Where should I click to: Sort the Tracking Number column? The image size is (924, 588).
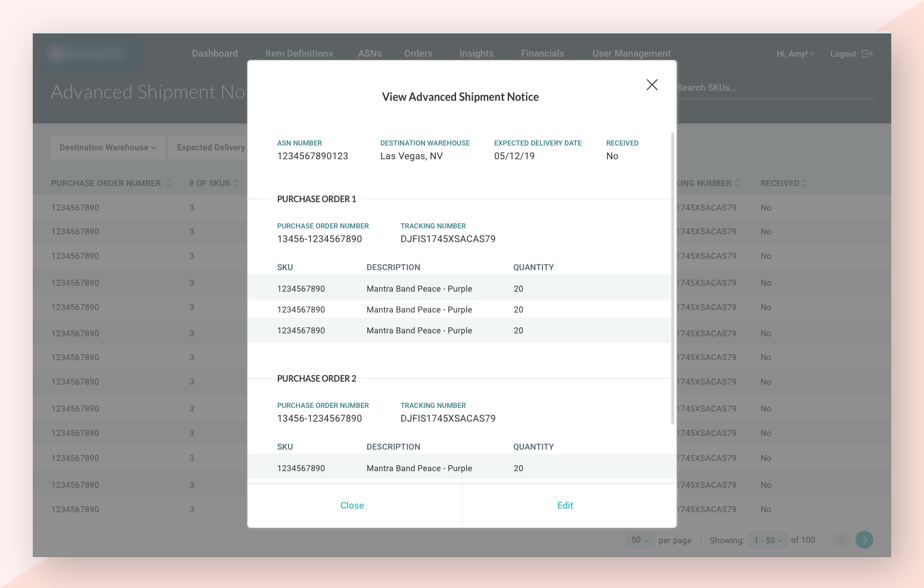pos(738,183)
